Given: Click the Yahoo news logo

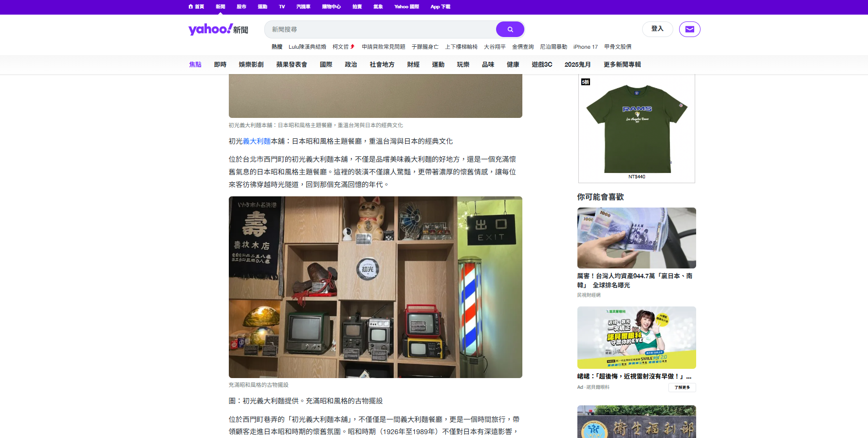Looking at the screenshot, I should point(218,29).
